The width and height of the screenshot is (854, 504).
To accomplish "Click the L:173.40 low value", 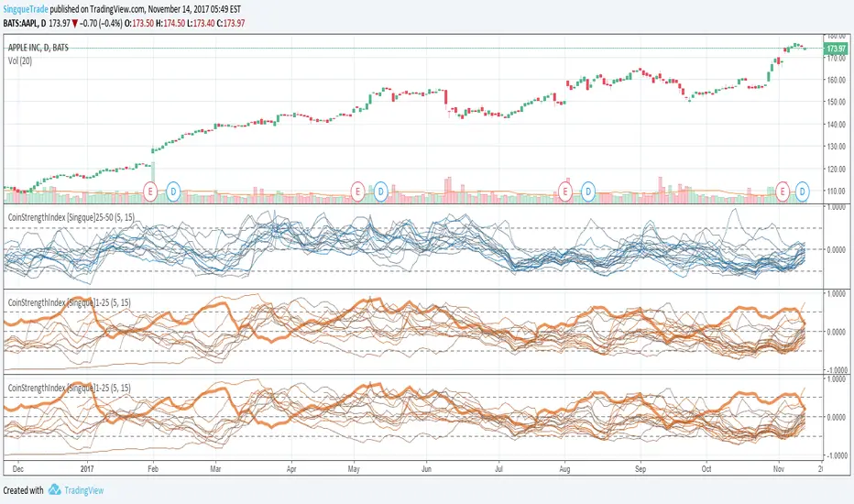I will tap(201, 24).
